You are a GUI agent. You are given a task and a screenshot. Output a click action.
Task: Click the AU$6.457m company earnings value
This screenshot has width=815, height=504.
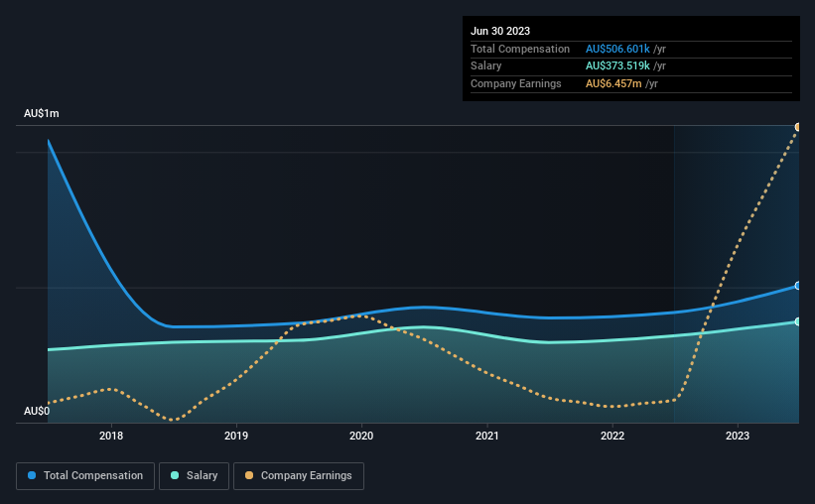613,83
